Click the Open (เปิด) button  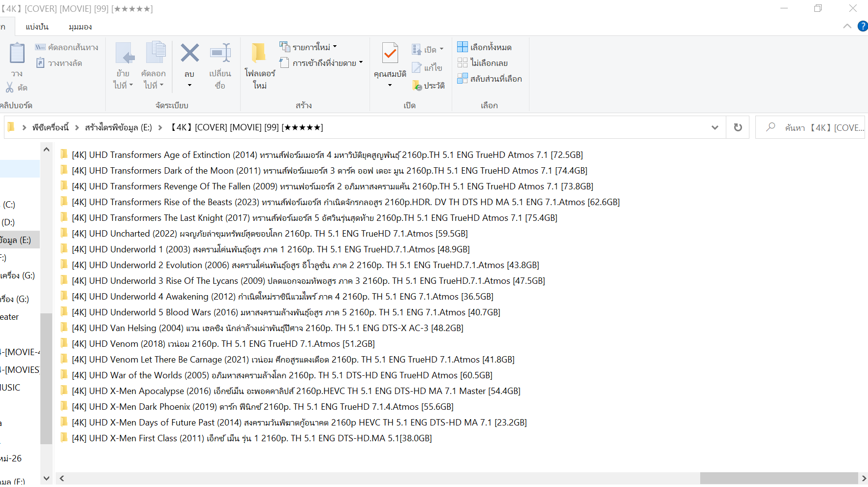tap(427, 49)
